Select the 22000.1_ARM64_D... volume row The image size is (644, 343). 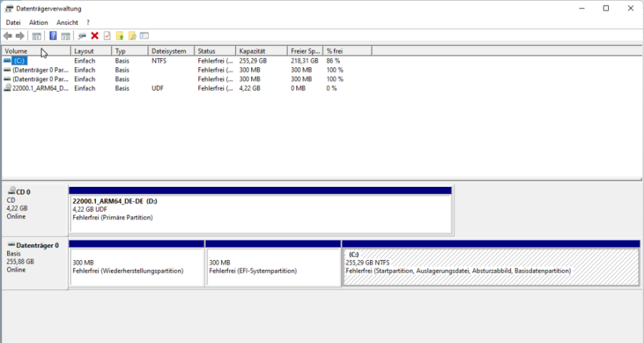coord(40,88)
